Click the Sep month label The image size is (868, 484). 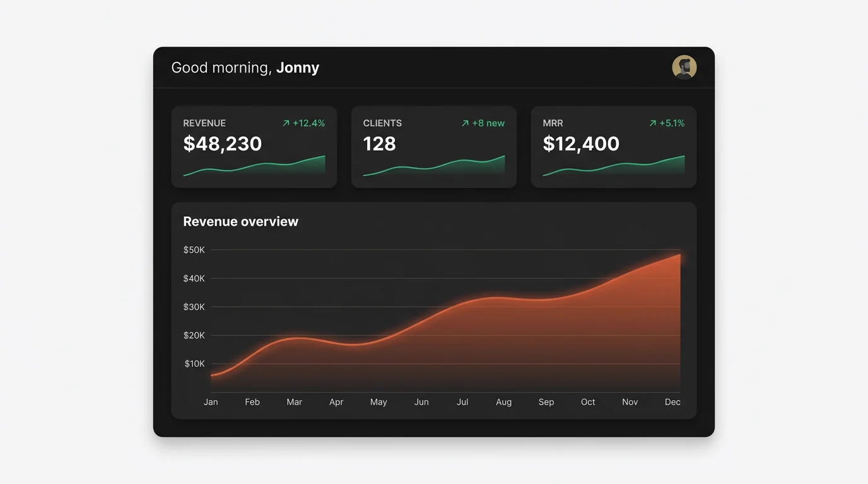(546, 402)
